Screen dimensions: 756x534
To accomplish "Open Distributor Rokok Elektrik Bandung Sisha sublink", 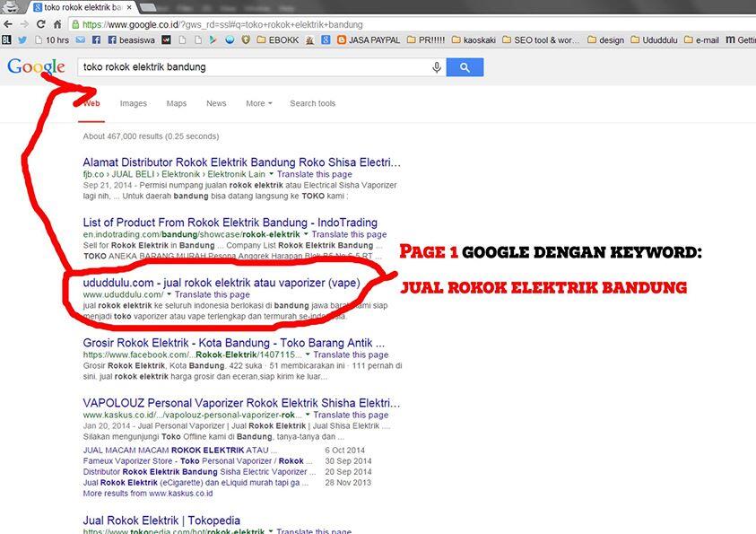I will click(200, 472).
